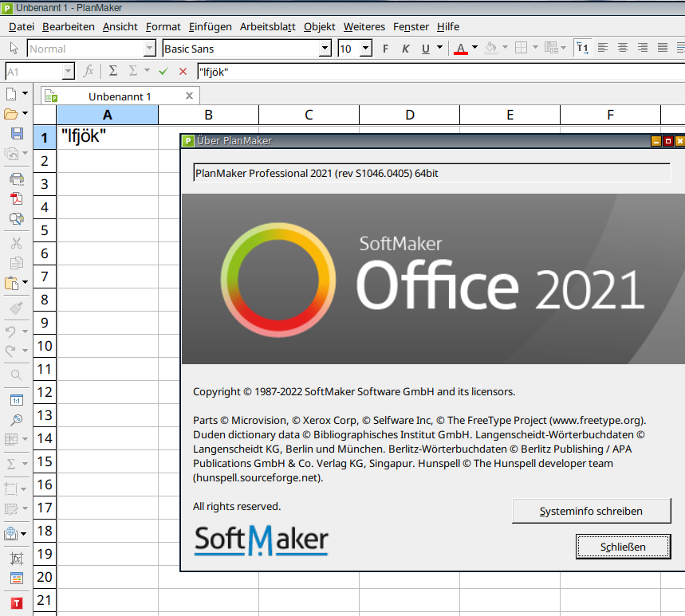Expand the Normal style dropdown
The height and width of the screenshot is (616, 685).
tap(149, 49)
